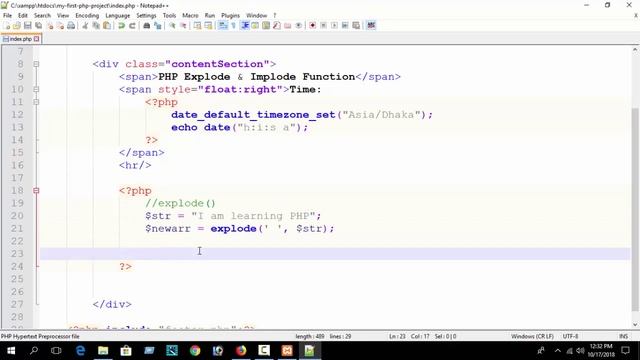Click the Paste toolbar icon
This screenshot has width=640, height=360.
pos(107,26)
